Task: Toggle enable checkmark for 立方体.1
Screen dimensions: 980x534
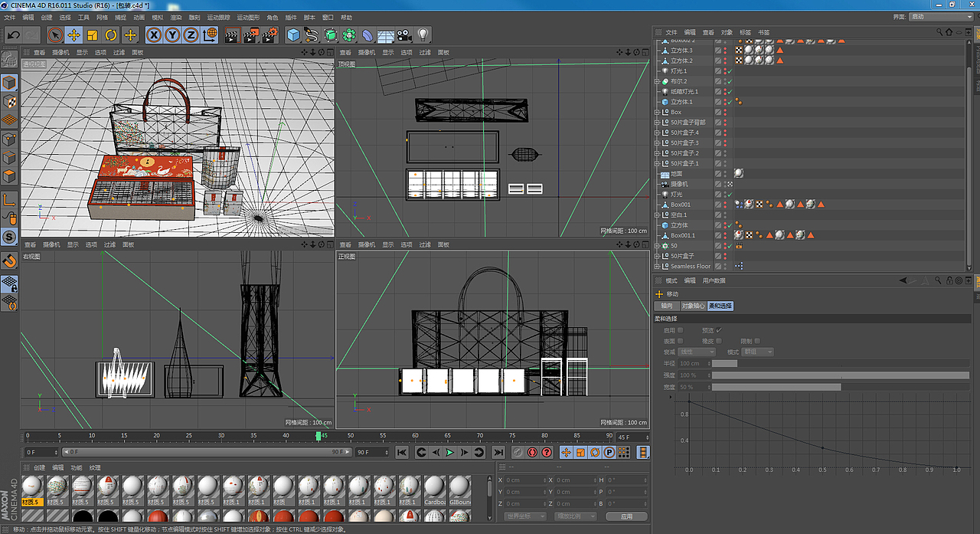Action: coord(730,102)
